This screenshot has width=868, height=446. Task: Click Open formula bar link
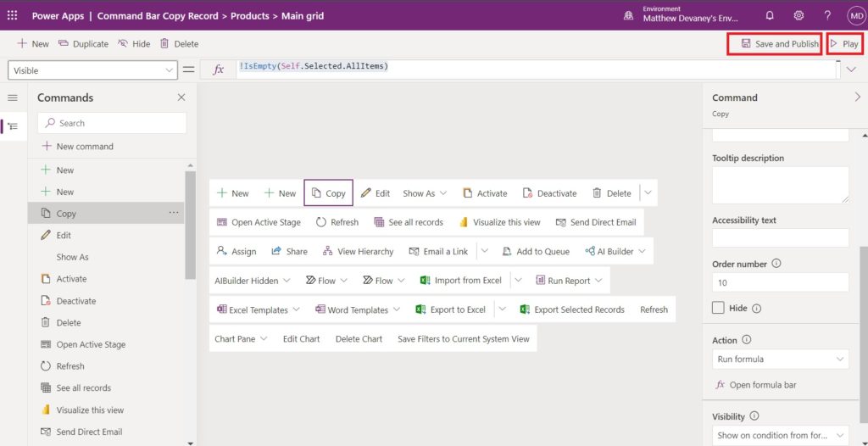(756, 384)
